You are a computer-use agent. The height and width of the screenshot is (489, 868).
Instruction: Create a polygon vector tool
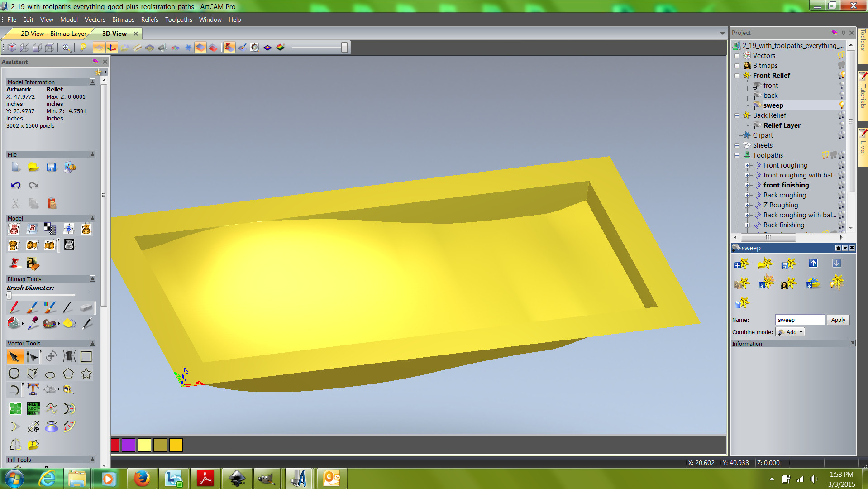[x=68, y=374]
